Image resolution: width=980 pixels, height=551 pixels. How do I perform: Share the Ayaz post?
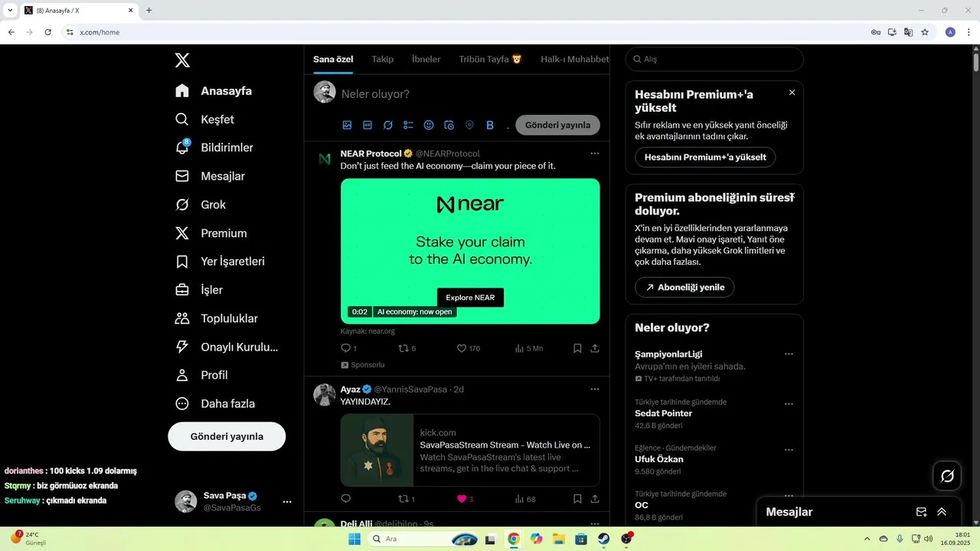595,499
